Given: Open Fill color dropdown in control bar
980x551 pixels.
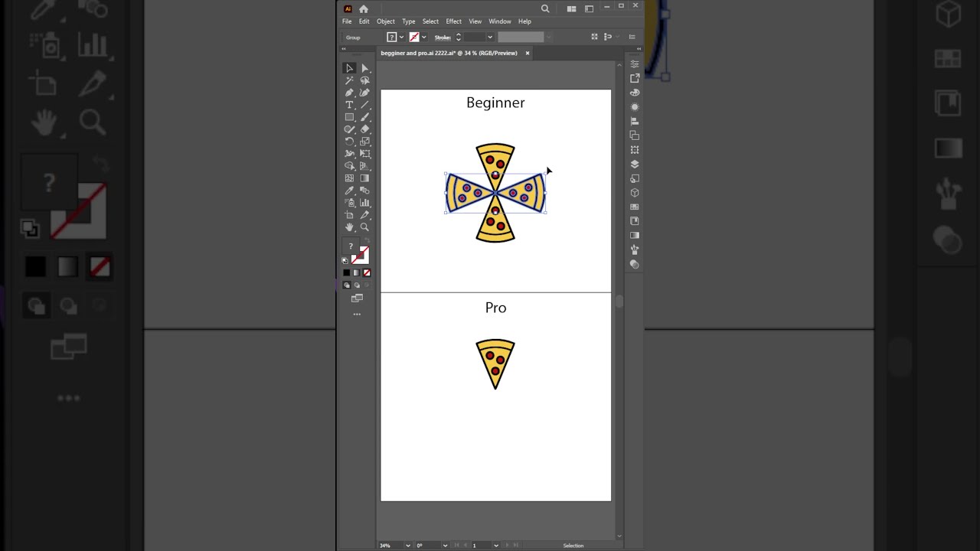Looking at the screenshot, I should point(401,37).
